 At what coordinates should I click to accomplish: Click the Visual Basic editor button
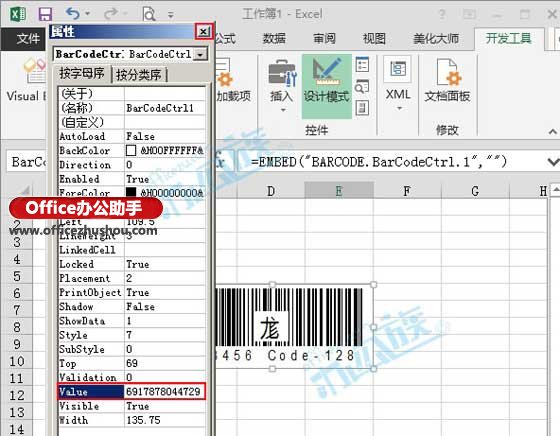pyautogui.click(x=26, y=81)
